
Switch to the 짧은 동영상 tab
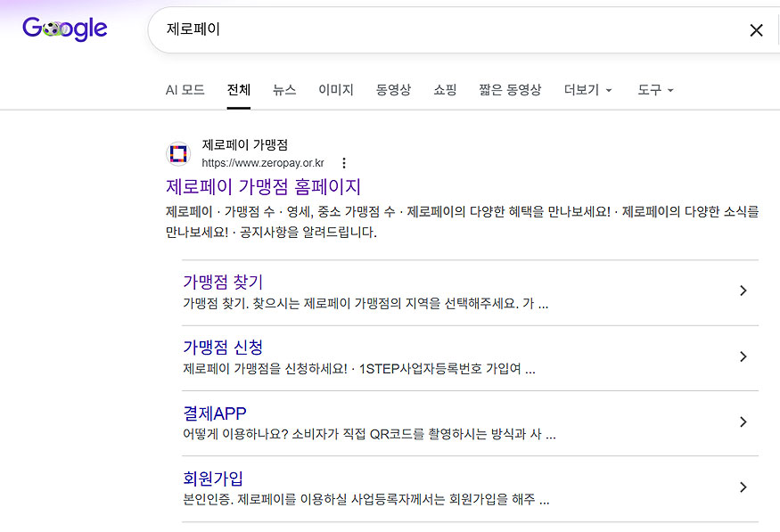coord(510,90)
